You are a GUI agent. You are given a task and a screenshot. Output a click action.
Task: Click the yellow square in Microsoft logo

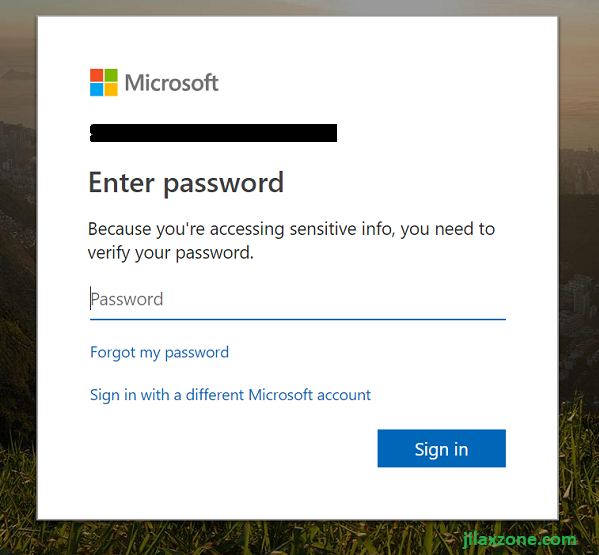pyautogui.click(x=111, y=90)
